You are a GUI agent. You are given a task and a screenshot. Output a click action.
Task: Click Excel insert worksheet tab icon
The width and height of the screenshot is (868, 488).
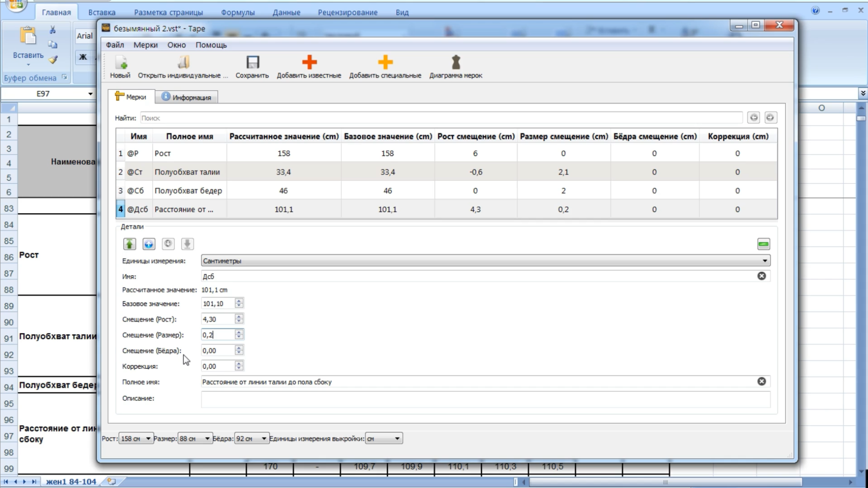click(x=111, y=482)
